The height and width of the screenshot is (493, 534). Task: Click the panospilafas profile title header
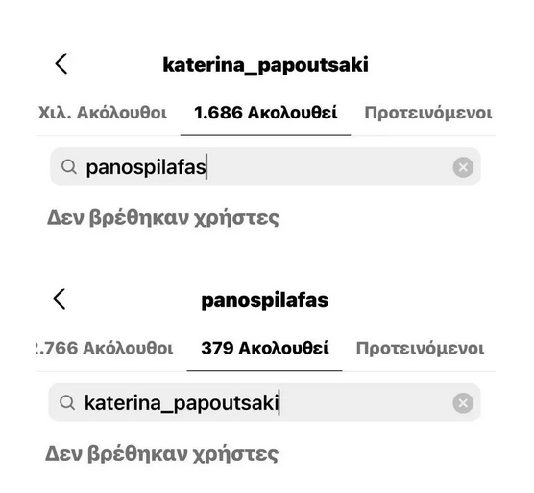coord(265,300)
